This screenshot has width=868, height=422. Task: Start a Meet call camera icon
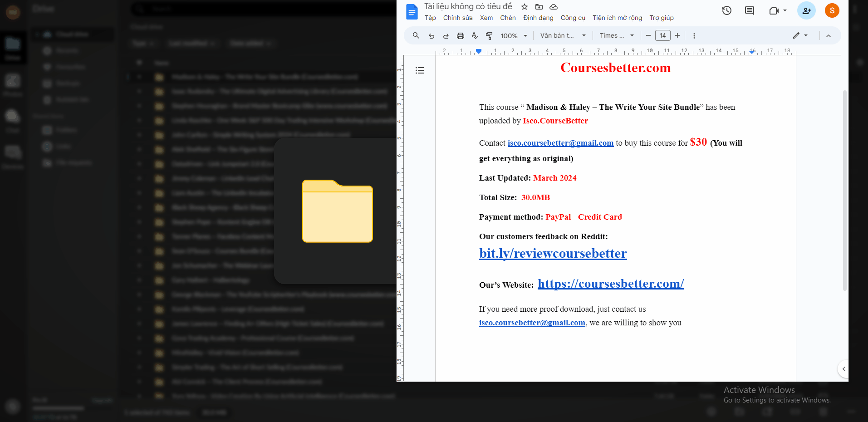click(x=774, y=10)
